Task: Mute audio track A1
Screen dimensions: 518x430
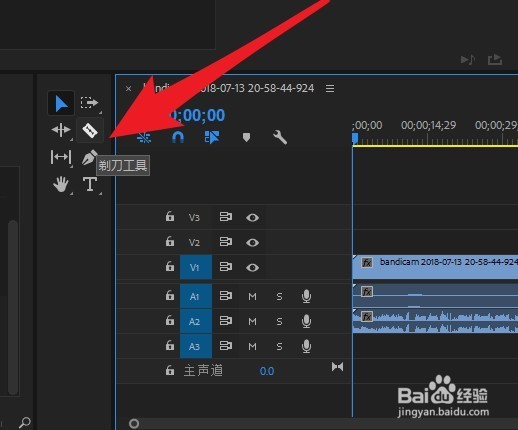Action: click(x=252, y=296)
